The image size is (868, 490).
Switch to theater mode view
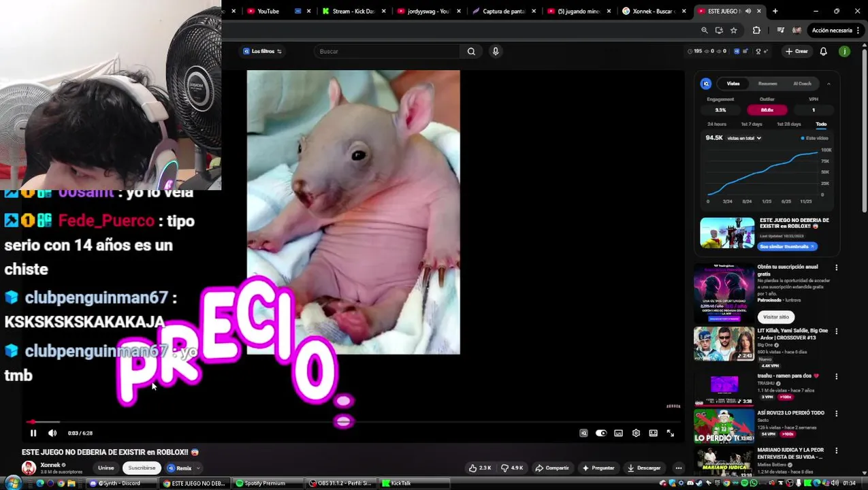[653, 433]
